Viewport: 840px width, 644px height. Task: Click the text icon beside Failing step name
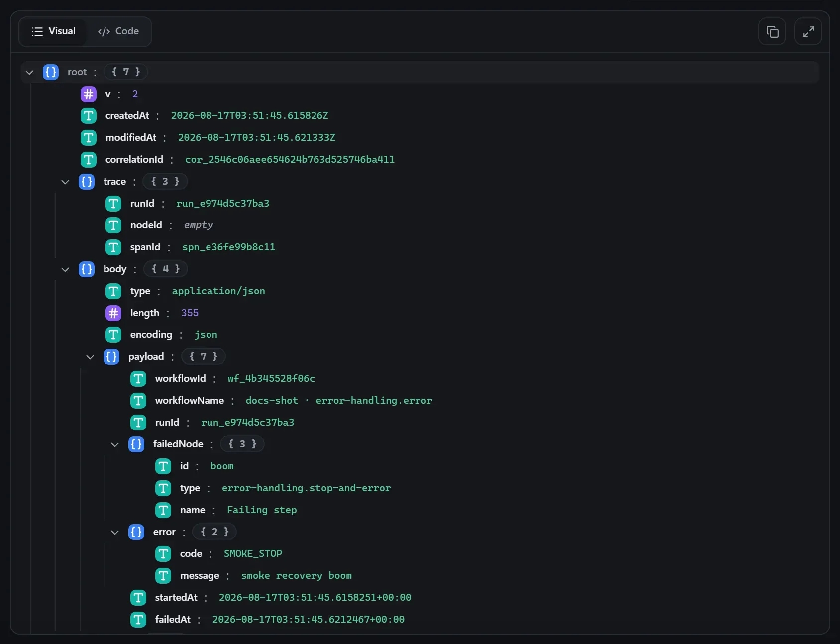click(x=163, y=510)
